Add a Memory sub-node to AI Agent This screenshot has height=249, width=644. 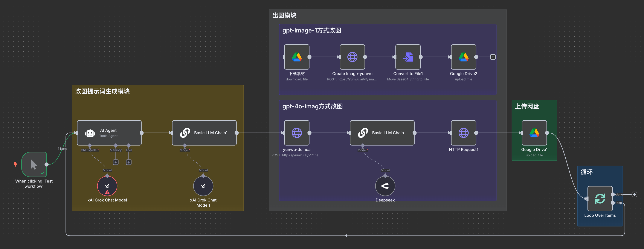pos(116,162)
